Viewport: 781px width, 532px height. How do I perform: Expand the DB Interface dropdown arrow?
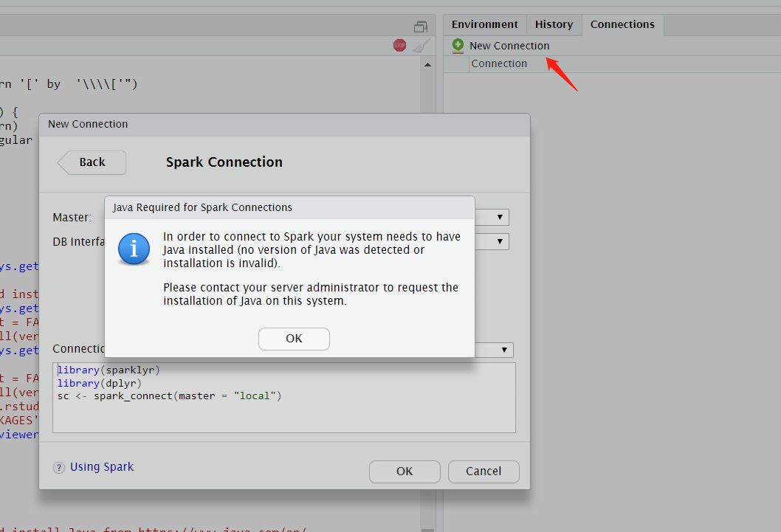click(500, 241)
